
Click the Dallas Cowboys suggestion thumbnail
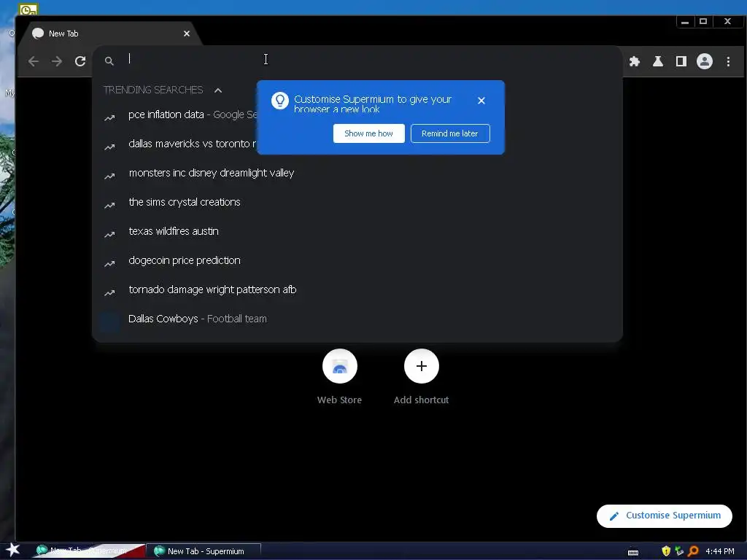pyautogui.click(x=109, y=321)
